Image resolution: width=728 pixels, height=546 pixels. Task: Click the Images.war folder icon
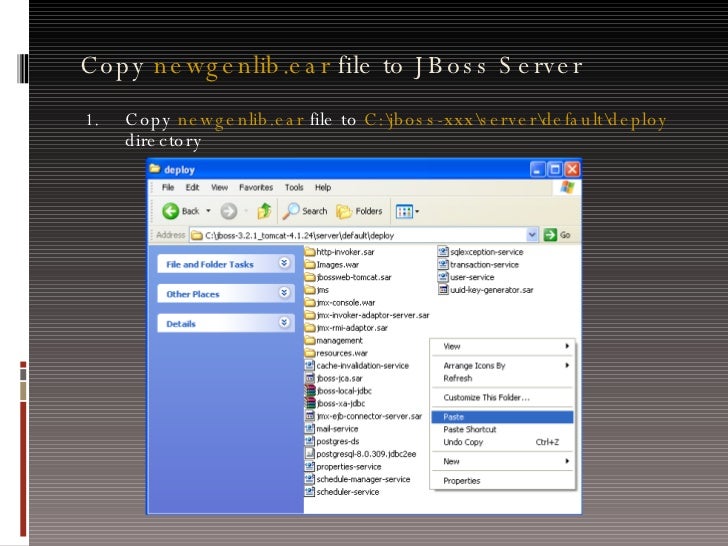click(310, 265)
